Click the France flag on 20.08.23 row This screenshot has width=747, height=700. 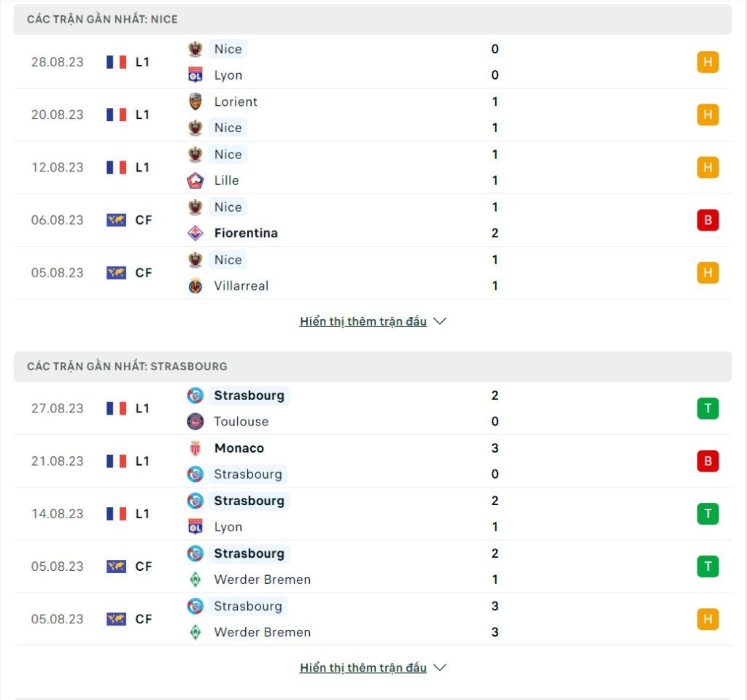tap(116, 115)
